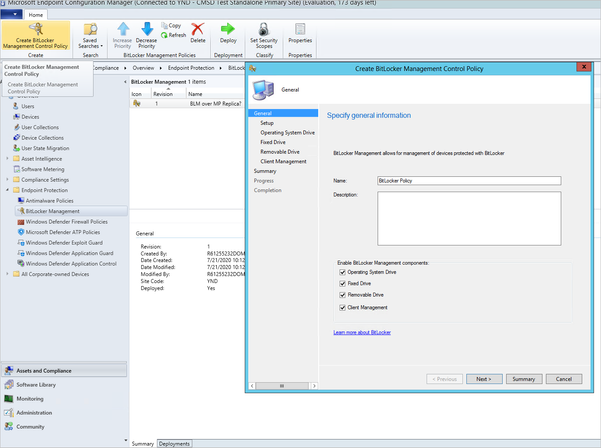The height and width of the screenshot is (448, 601).
Task: Click the wizard step list horizontal scrollbar
Action: pos(283,386)
